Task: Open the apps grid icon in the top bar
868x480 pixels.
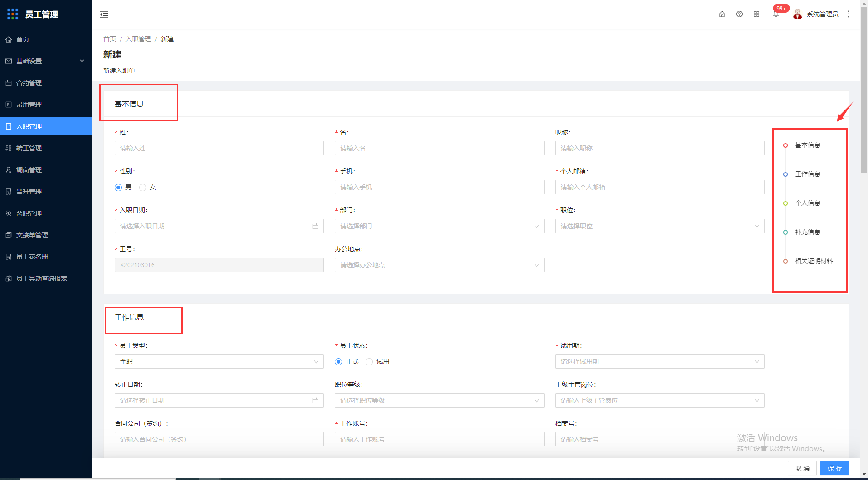Action: tap(757, 14)
